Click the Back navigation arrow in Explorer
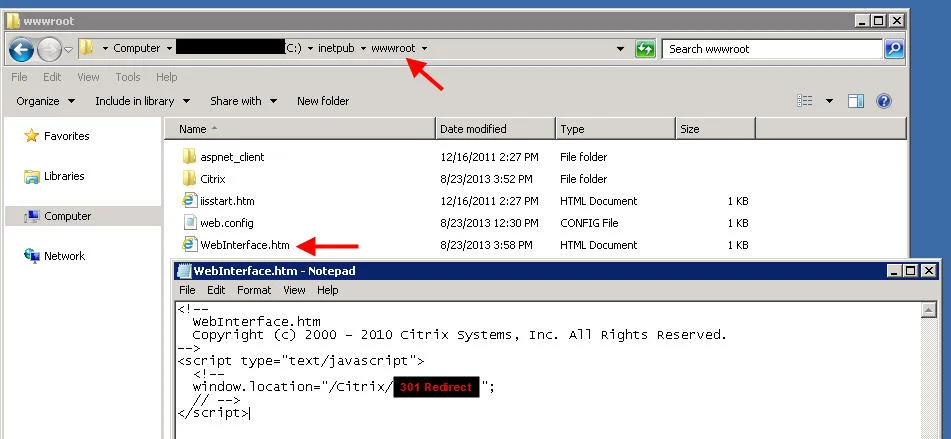The width and height of the screenshot is (951, 439). (x=21, y=49)
